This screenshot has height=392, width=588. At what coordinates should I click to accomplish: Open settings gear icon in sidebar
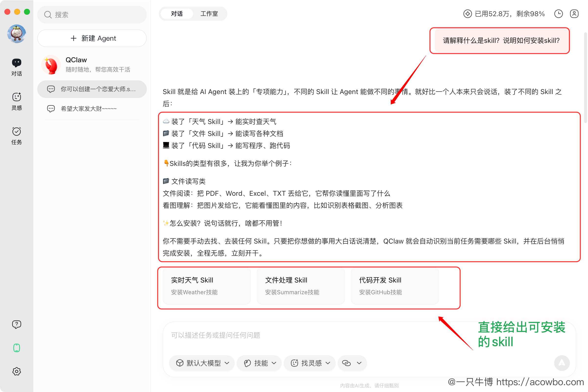pos(16,371)
